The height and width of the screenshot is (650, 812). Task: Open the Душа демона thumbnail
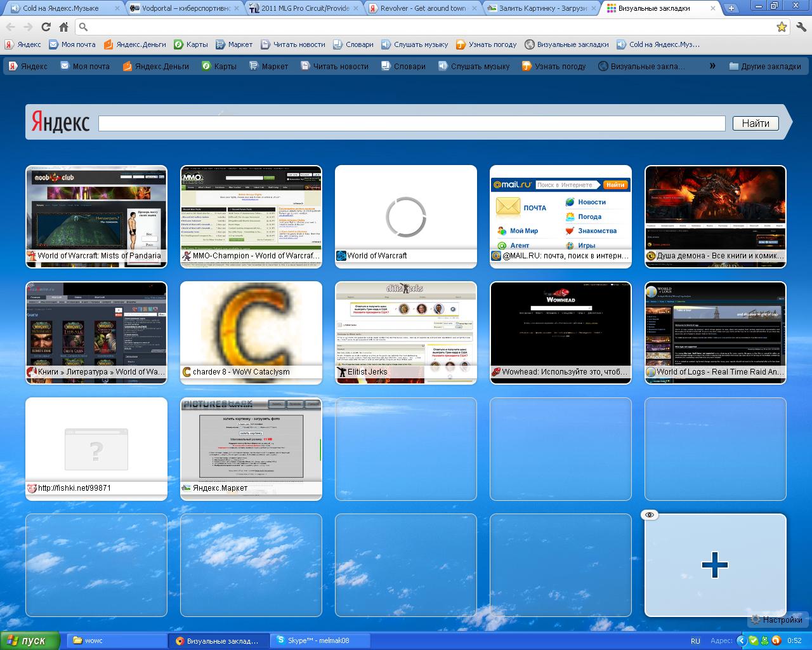click(716, 216)
